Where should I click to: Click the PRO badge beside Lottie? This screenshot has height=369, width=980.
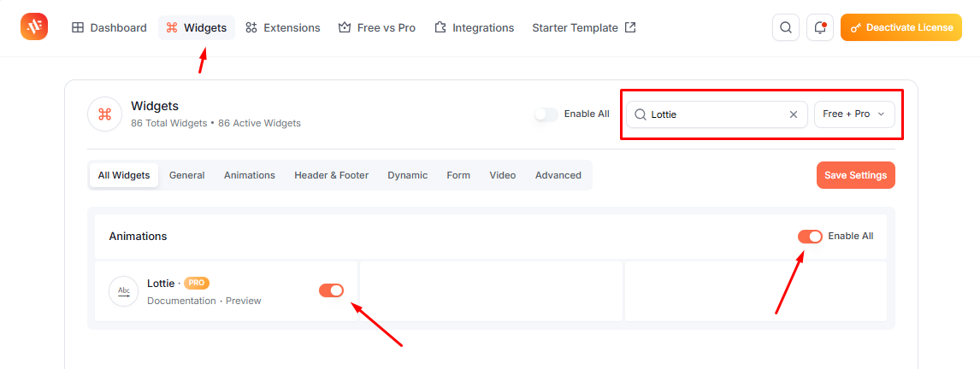click(196, 283)
